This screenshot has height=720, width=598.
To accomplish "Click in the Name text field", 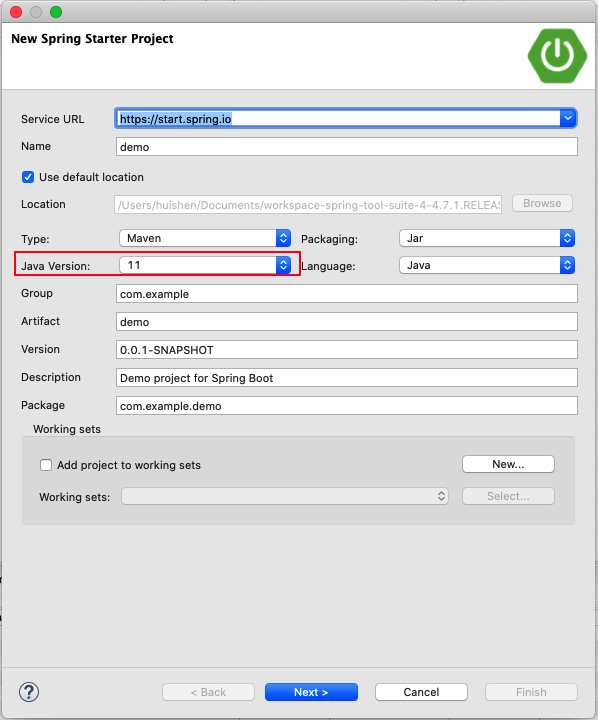I will 347,147.
